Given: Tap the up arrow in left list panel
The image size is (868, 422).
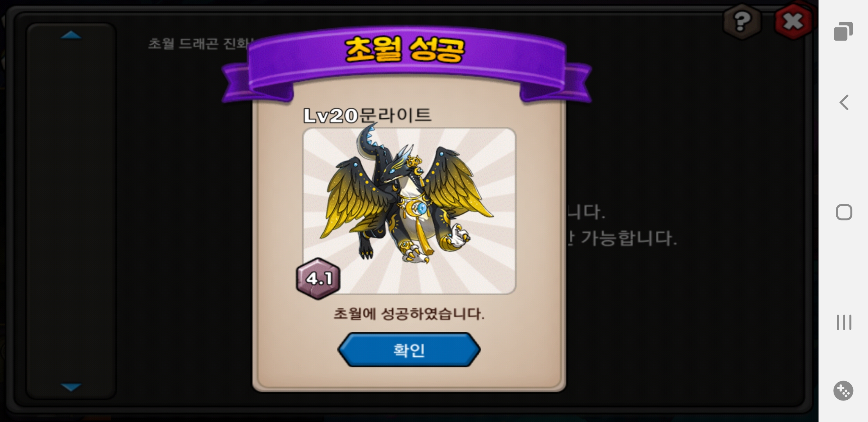Looking at the screenshot, I should (71, 35).
